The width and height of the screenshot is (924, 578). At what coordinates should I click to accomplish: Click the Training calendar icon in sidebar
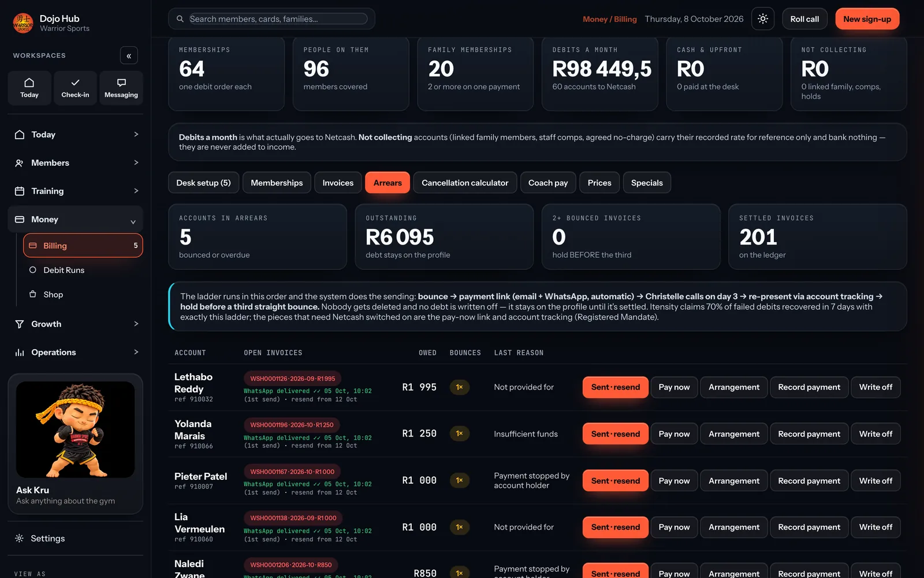click(20, 191)
